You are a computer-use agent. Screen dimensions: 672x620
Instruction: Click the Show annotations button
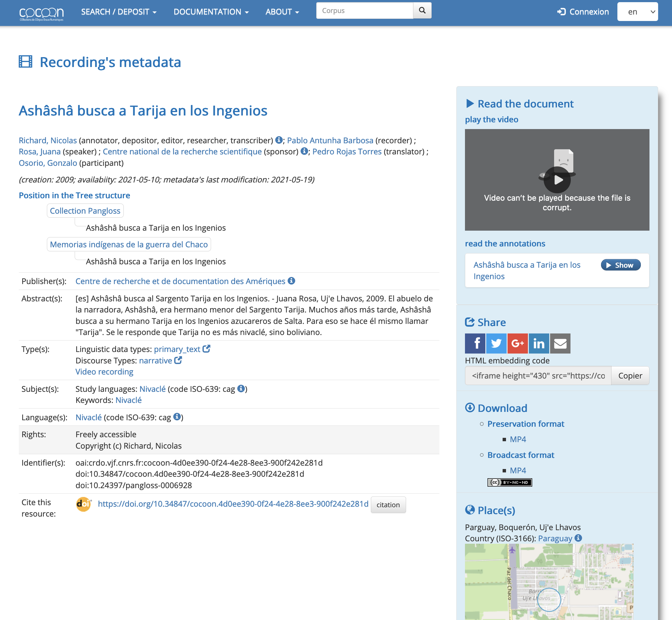coord(621,265)
